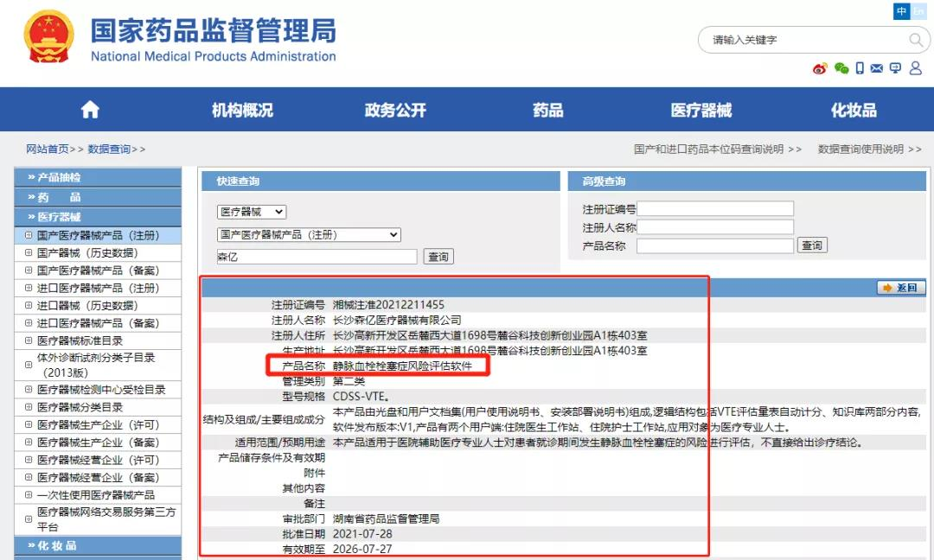
Task: Open 数据查询使用说明 link
Action: point(869,150)
